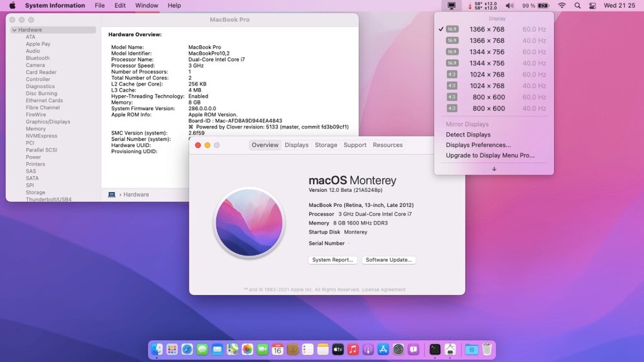
Task: Open the File menu
Action: [99, 6]
